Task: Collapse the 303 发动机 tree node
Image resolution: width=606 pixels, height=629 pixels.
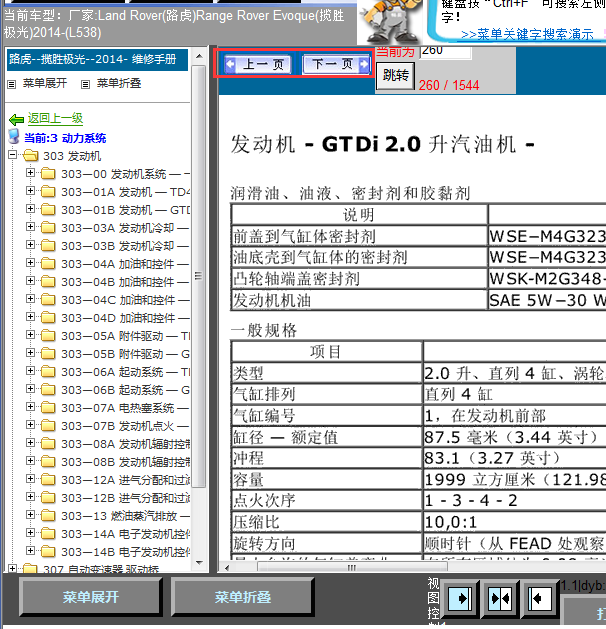Action: tap(13, 154)
